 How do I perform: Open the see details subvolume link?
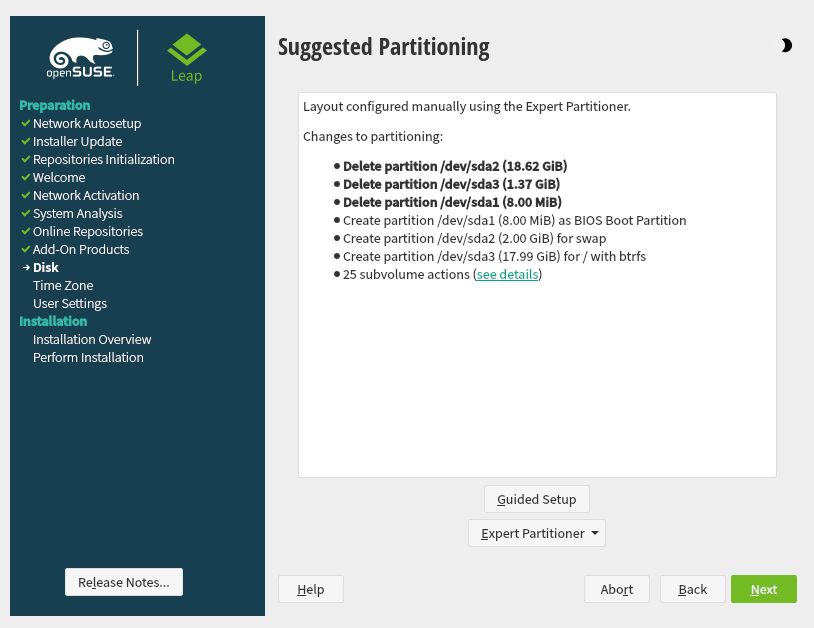pos(506,274)
